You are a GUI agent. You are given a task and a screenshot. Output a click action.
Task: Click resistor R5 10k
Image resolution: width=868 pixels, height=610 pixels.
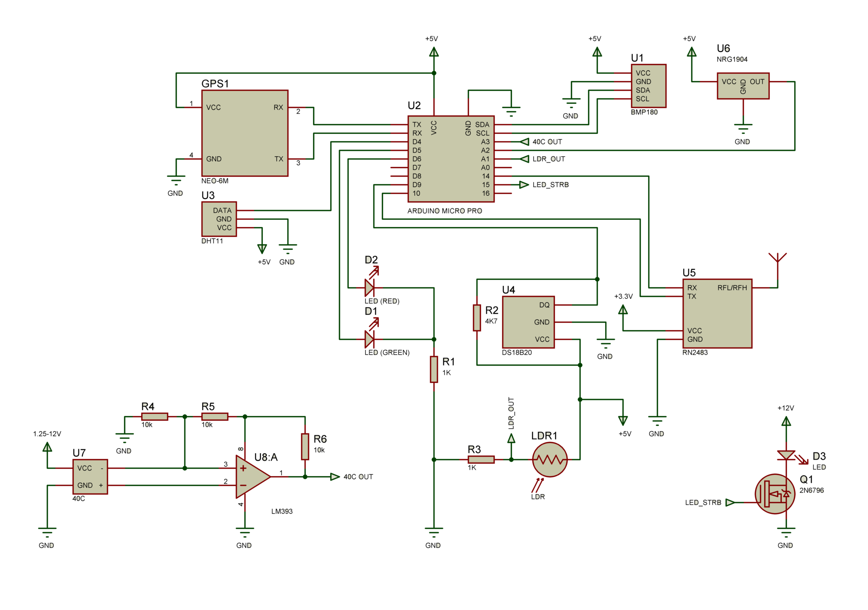(x=215, y=416)
